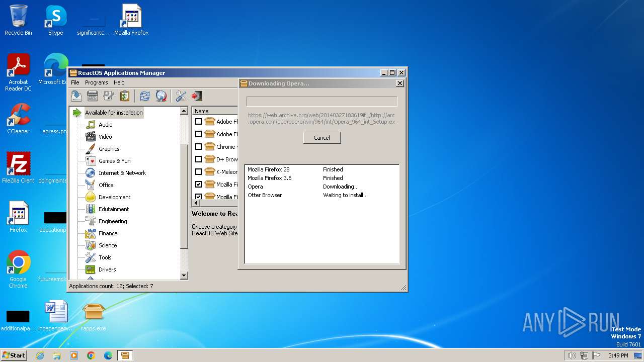This screenshot has height=362, width=644.
Task: Select the Otter Browser waiting row
Action: pyautogui.click(x=322, y=195)
